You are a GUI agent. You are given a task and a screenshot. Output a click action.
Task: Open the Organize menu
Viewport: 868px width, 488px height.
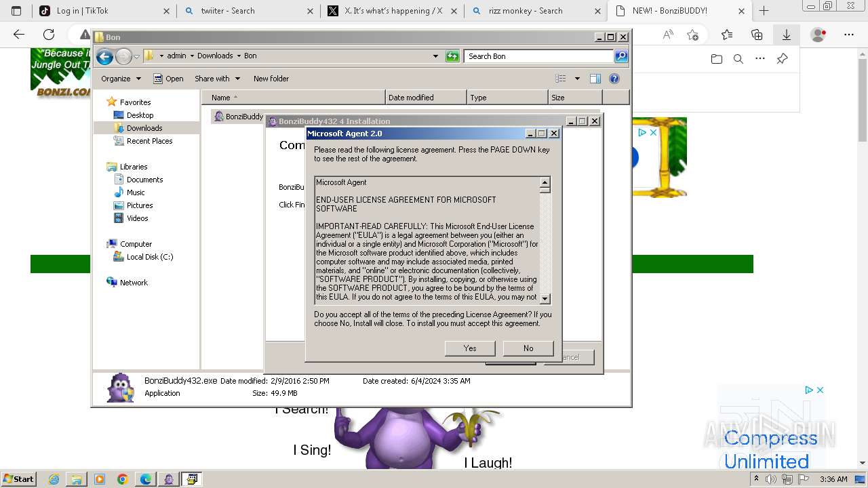click(x=121, y=79)
